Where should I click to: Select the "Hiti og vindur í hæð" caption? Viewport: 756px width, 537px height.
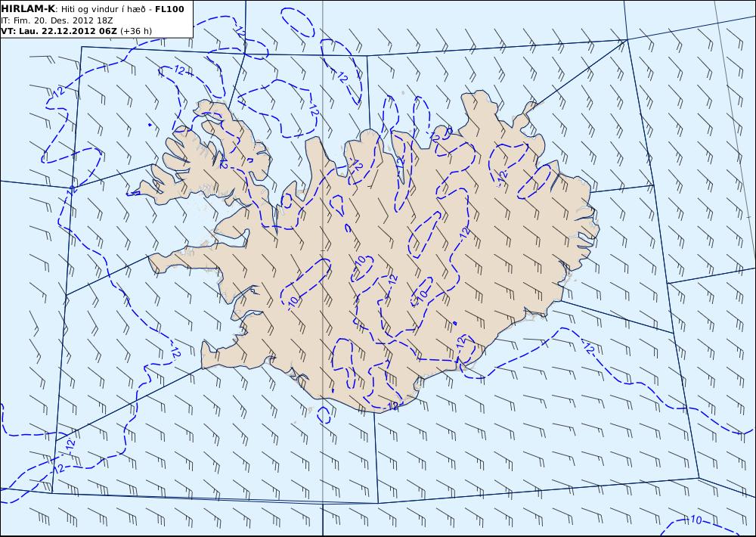pos(104,10)
